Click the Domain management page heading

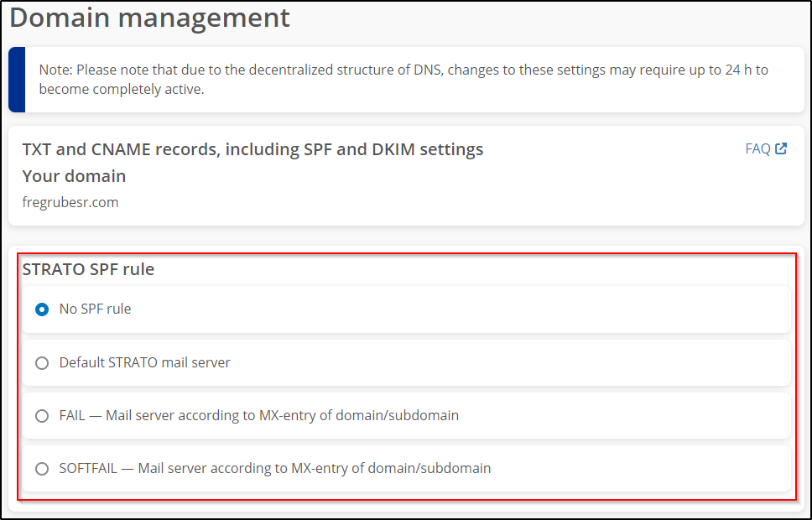pos(149,18)
